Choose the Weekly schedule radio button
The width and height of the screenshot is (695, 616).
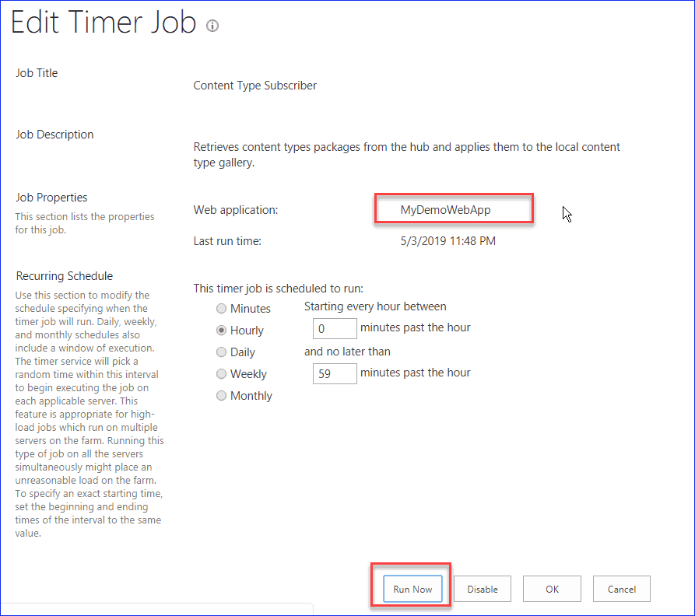point(221,374)
